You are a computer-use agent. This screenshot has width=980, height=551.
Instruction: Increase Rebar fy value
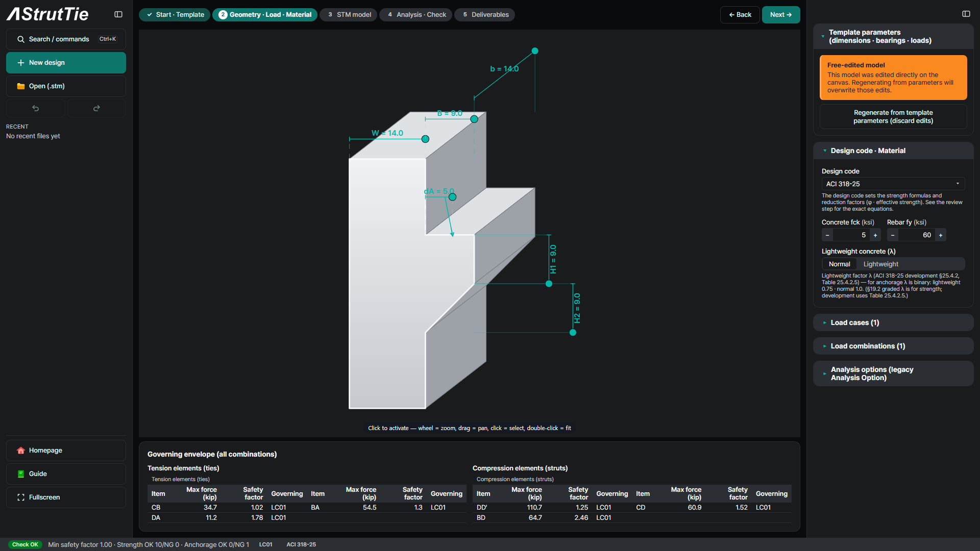[x=941, y=235]
